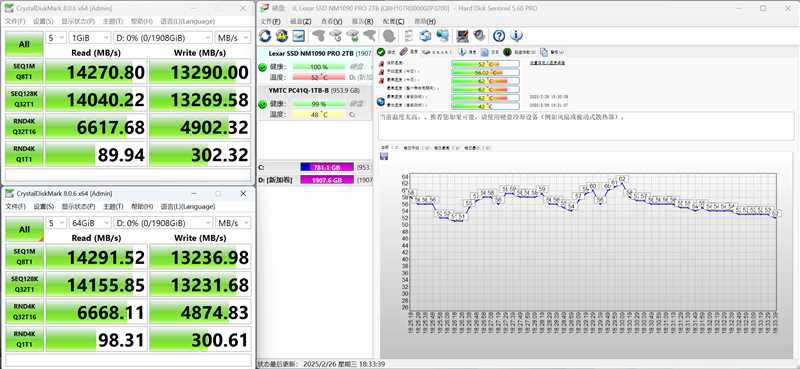
Task: Click the 62 peak label on temperature graph
Action: [x=621, y=179]
